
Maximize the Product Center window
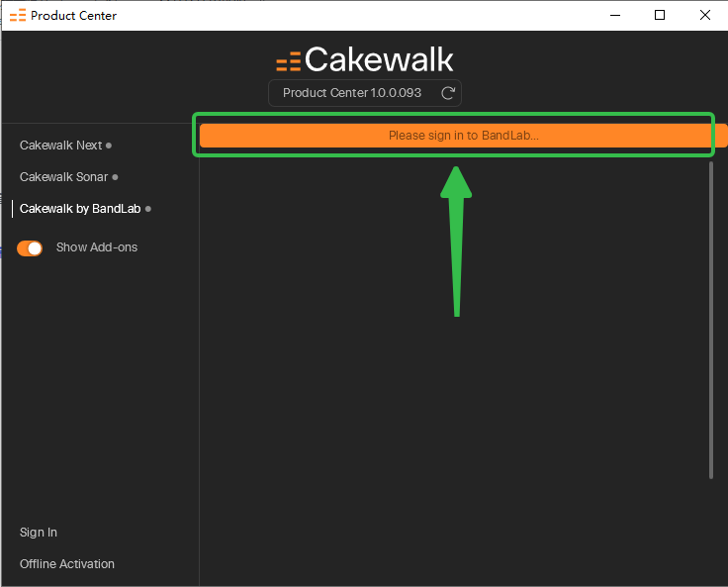click(660, 15)
